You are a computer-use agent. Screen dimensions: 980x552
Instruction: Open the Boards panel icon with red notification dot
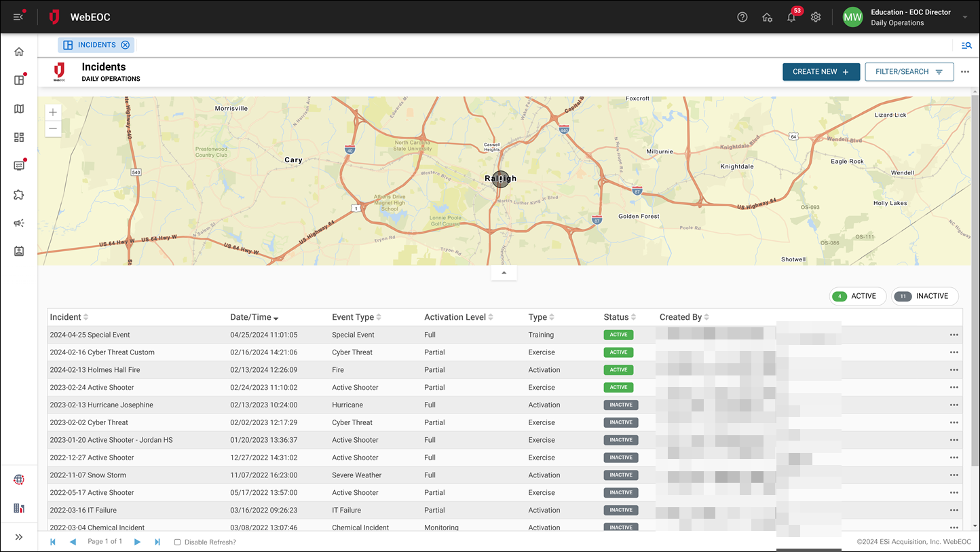point(18,80)
